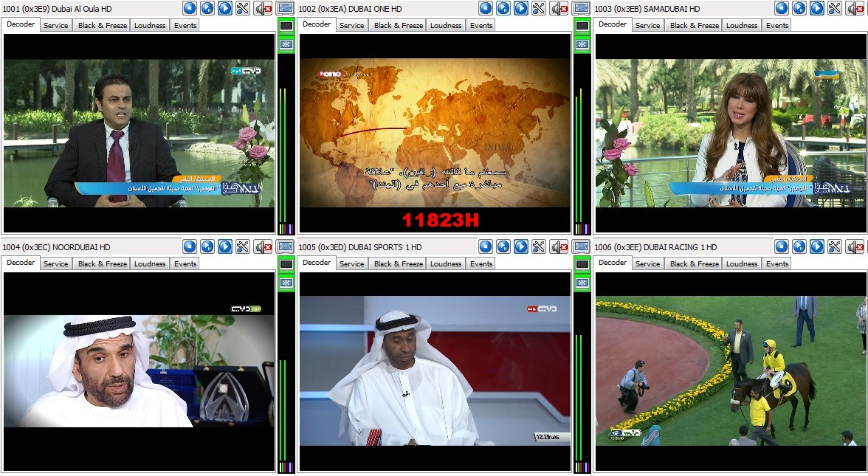Viewport: 868px width, 476px height.
Task: Open Loudness tab of DUBAI RACING 1 HD
Action: [742, 264]
